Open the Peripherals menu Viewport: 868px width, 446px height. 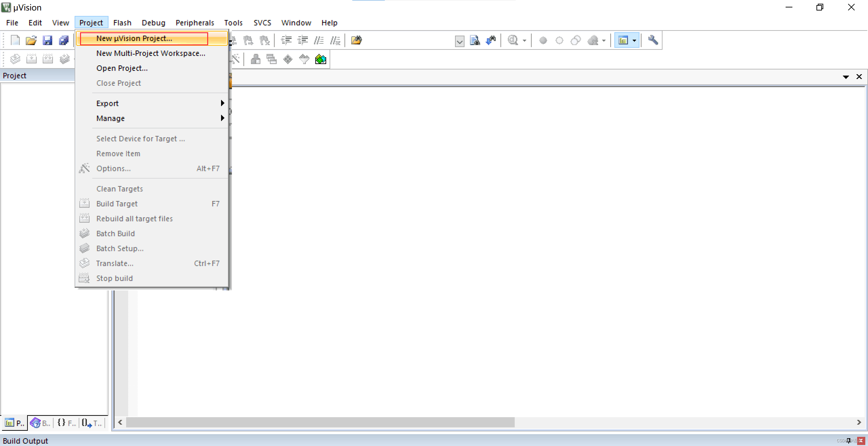click(195, 23)
